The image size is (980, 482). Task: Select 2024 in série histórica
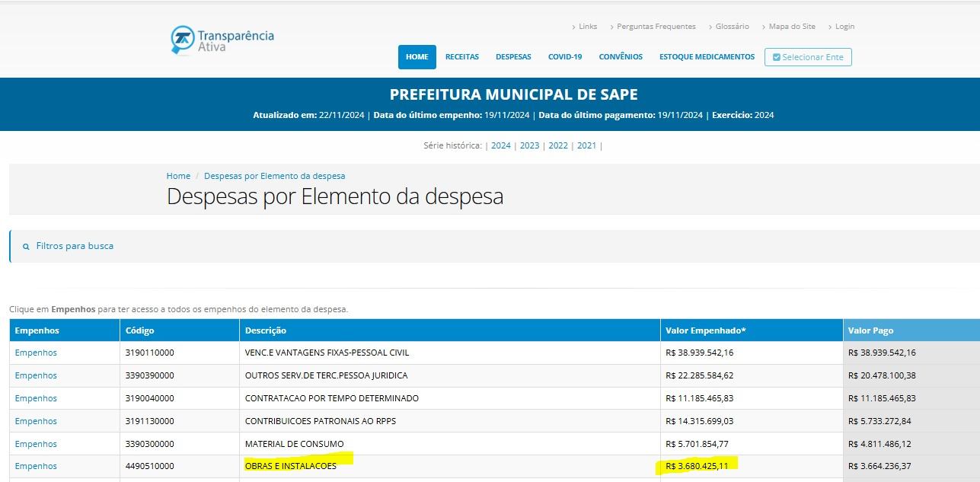pyautogui.click(x=501, y=145)
